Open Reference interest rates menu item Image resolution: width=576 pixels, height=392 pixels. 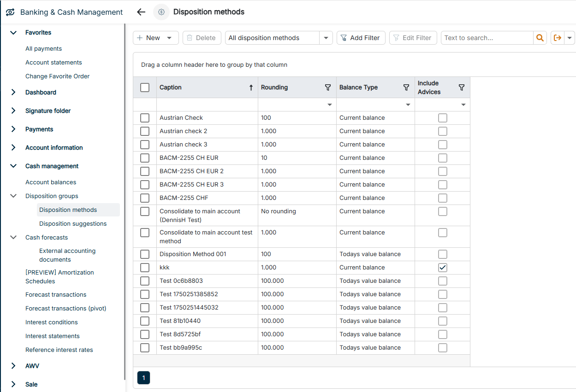pos(59,350)
